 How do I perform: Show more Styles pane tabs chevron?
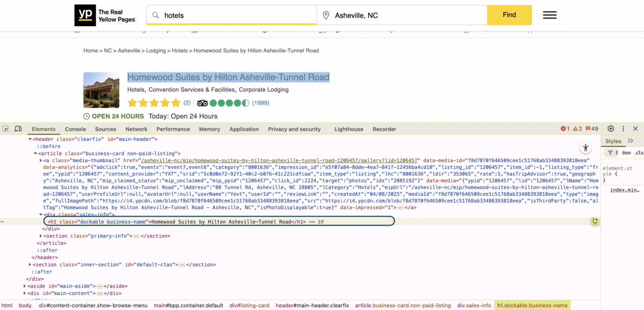click(x=631, y=141)
